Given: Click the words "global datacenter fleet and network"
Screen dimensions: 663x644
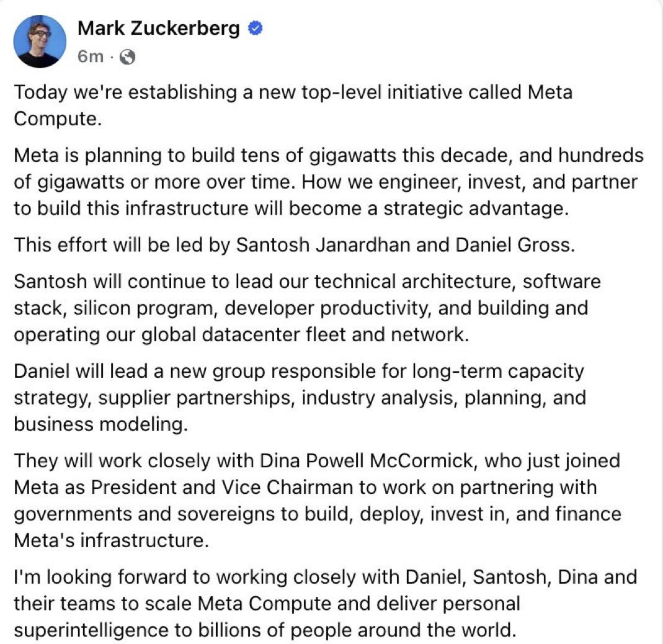Looking at the screenshot, I should [x=305, y=334].
